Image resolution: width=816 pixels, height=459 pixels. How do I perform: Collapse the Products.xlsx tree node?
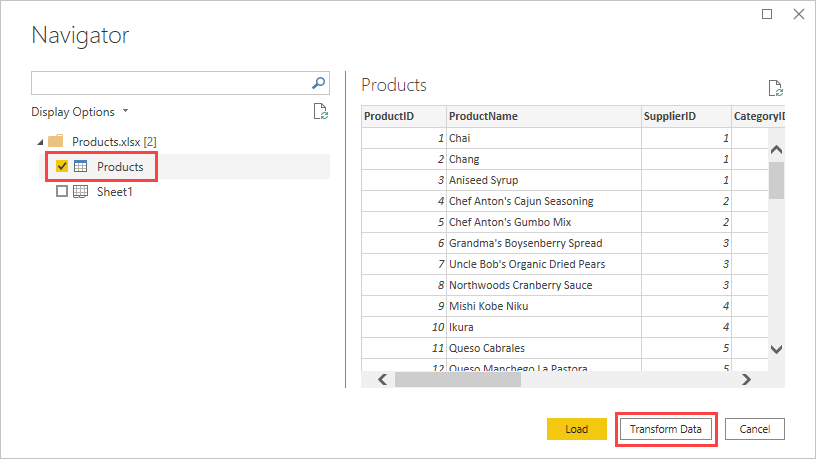tap(39, 141)
